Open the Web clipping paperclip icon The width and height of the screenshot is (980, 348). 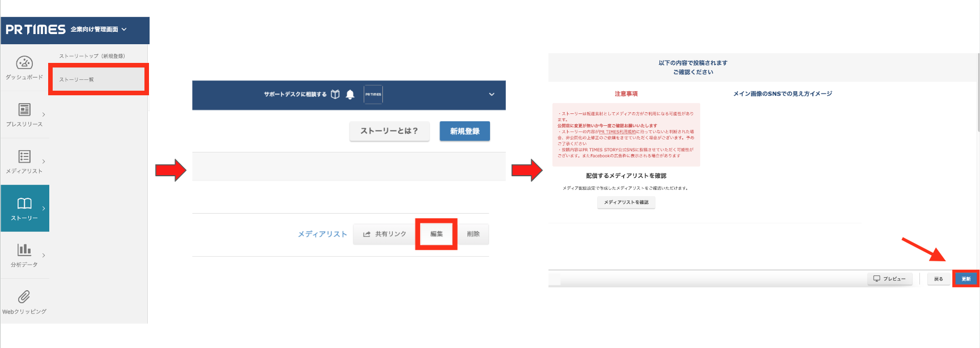[x=24, y=296]
